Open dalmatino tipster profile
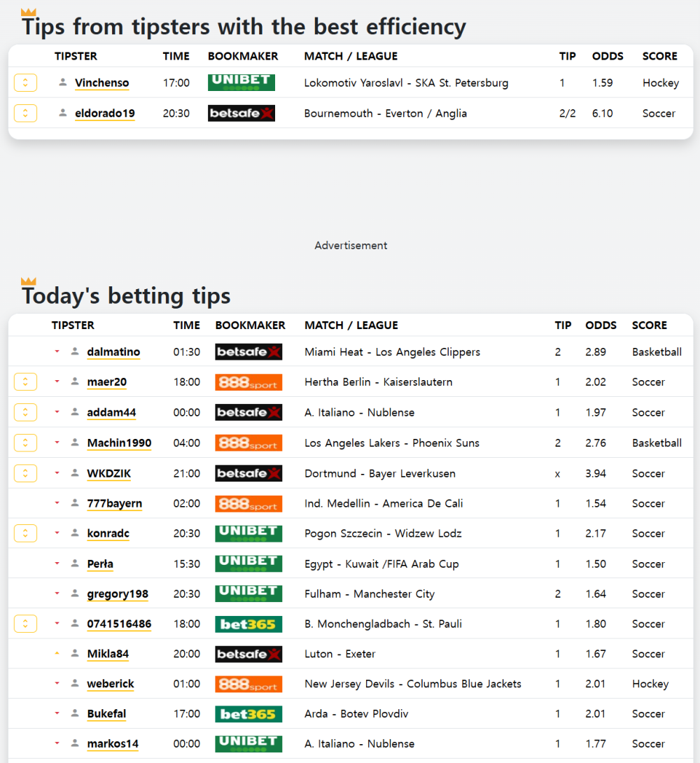This screenshot has width=700, height=763. (113, 352)
